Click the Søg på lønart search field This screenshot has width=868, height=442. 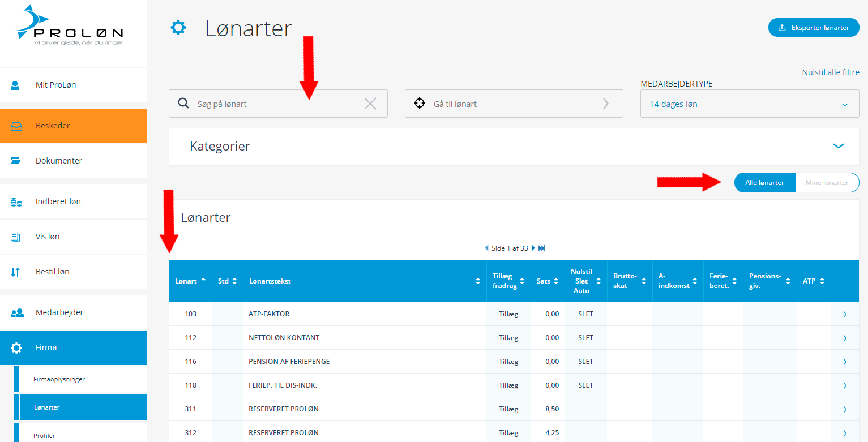pos(272,104)
